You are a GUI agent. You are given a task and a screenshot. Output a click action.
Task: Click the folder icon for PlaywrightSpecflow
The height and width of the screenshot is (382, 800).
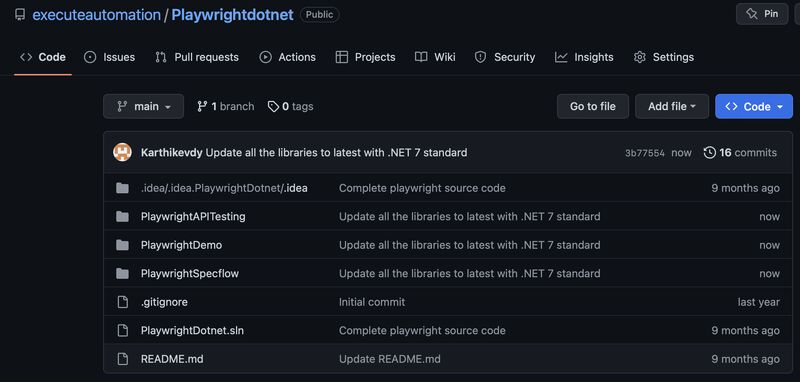[x=122, y=274]
